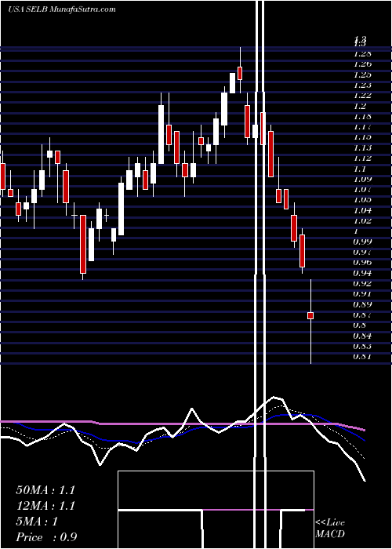Viewport: 392px width, 549px height.
Task: Click the 50MA : 1.1 label
Action: tap(45, 490)
